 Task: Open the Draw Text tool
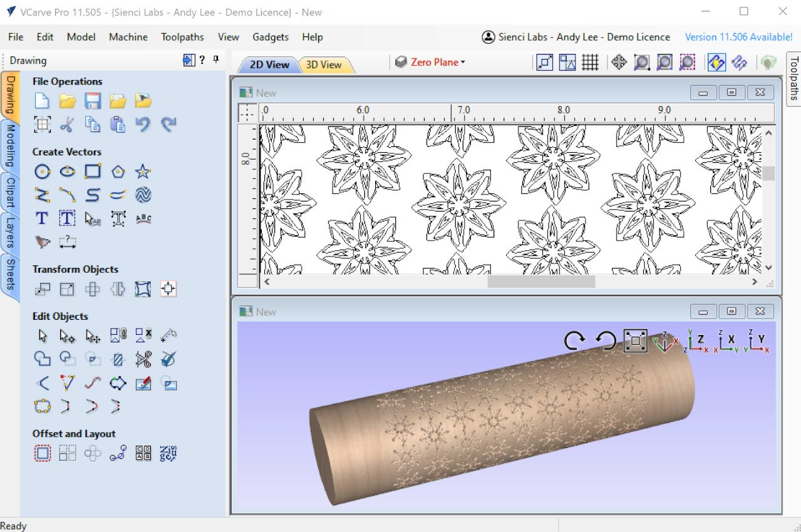pyautogui.click(x=42, y=218)
